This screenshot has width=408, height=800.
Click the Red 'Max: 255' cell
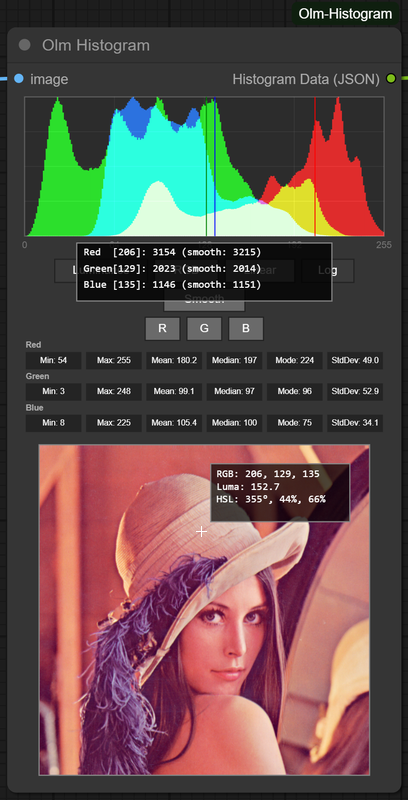tap(114, 360)
